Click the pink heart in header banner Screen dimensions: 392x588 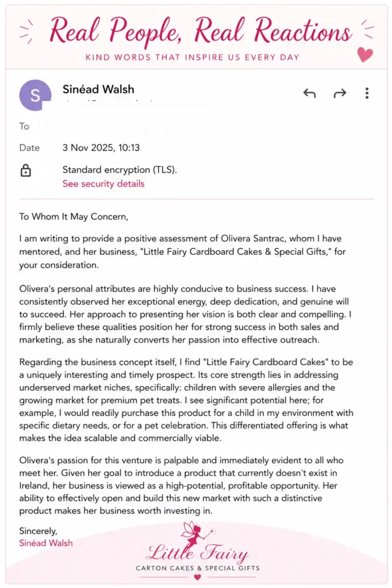[365, 55]
